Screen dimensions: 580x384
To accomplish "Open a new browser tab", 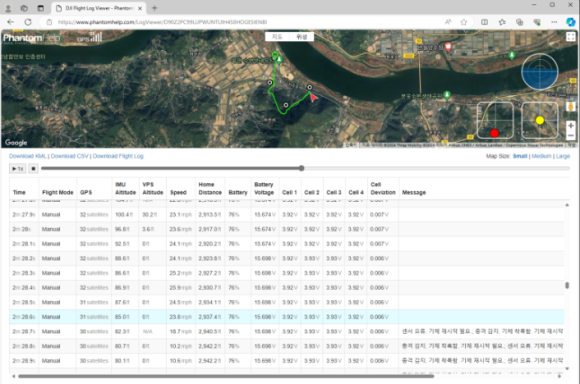I will pyautogui.click(x=155, y=8).
